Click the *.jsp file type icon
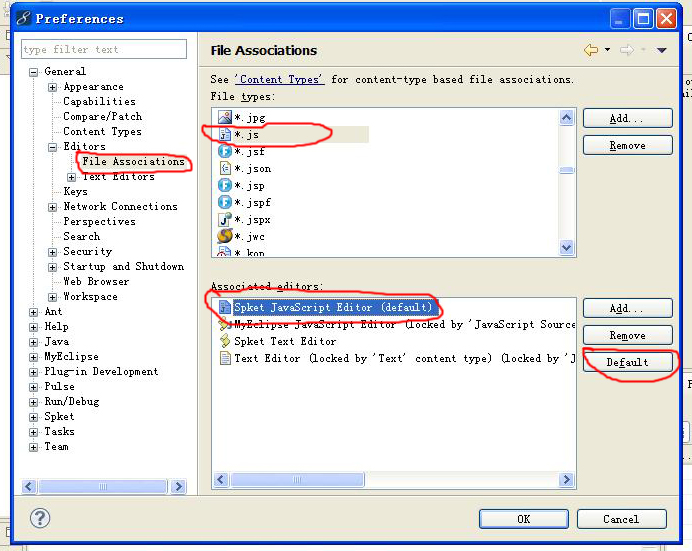 click(x=225, y=185)
